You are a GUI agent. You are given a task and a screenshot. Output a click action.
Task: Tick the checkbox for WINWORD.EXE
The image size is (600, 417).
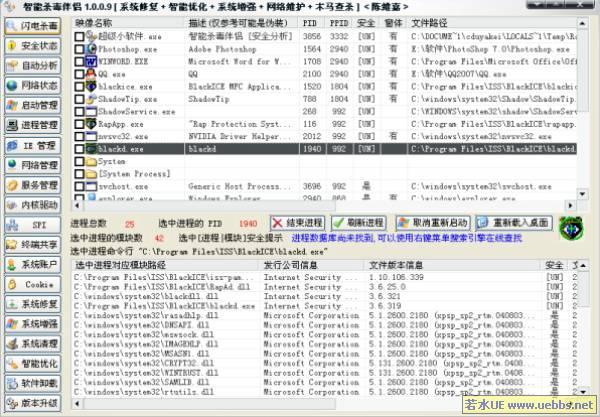click(79, 62)
